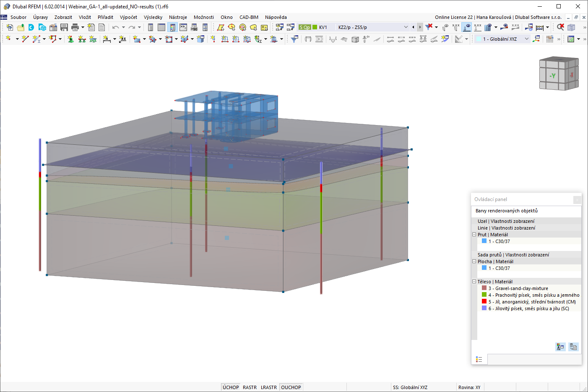
Task: Click the new line tool icon
Action: pos(25,39)
